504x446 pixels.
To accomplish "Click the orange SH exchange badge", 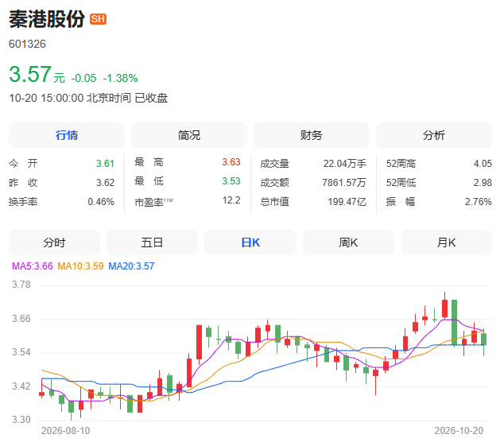I will tap(98, 19).
